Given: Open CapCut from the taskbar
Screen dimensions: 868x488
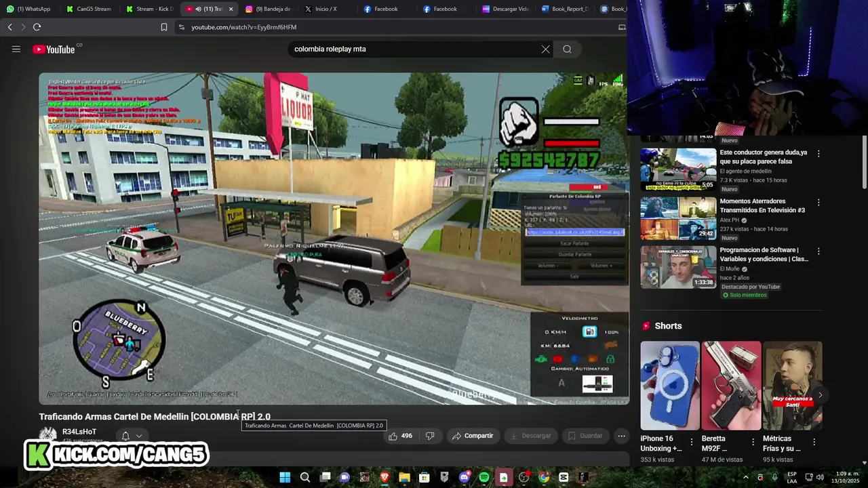Looking at the screenshot, I should click(564, 477).
